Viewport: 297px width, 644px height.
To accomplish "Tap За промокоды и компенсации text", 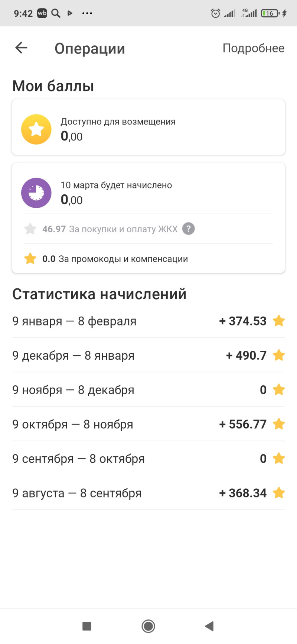I will coord(123,259).
